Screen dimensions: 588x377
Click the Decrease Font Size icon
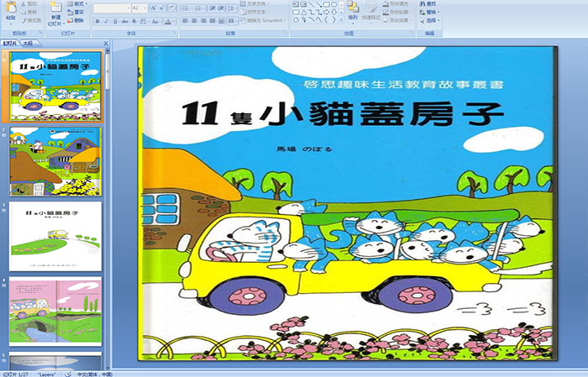tap(162, 8)
